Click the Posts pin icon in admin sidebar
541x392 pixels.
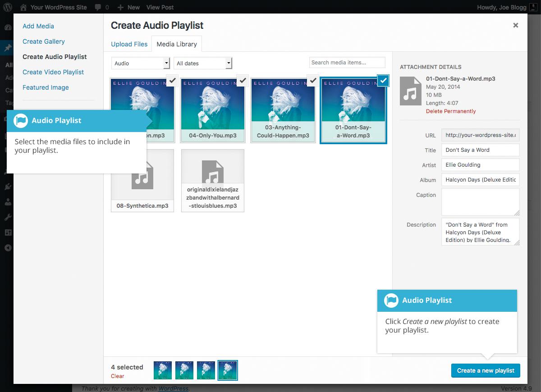coord(8,48)
